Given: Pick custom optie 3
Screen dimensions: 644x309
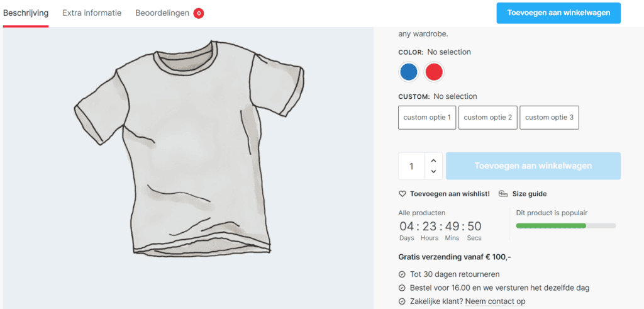Looking at the screenshot, I should pyautogui.click(x=549, y=118).
